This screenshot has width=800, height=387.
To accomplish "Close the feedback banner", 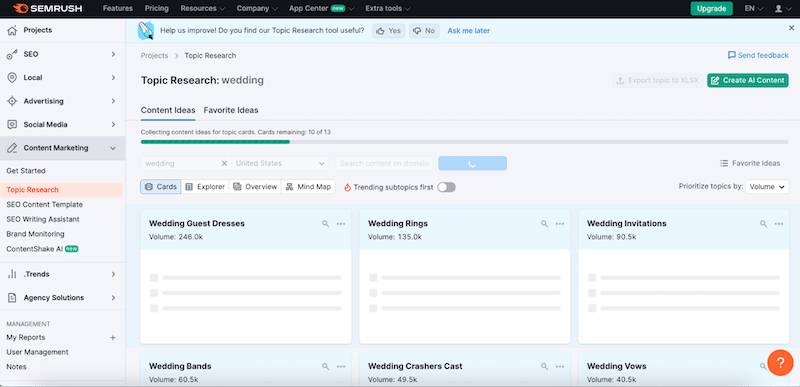I will pyautogui.click(x=791, y=29).
